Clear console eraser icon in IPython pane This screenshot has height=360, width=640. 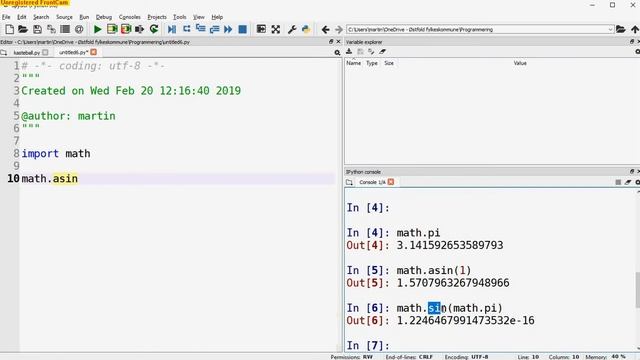(628, 182)
